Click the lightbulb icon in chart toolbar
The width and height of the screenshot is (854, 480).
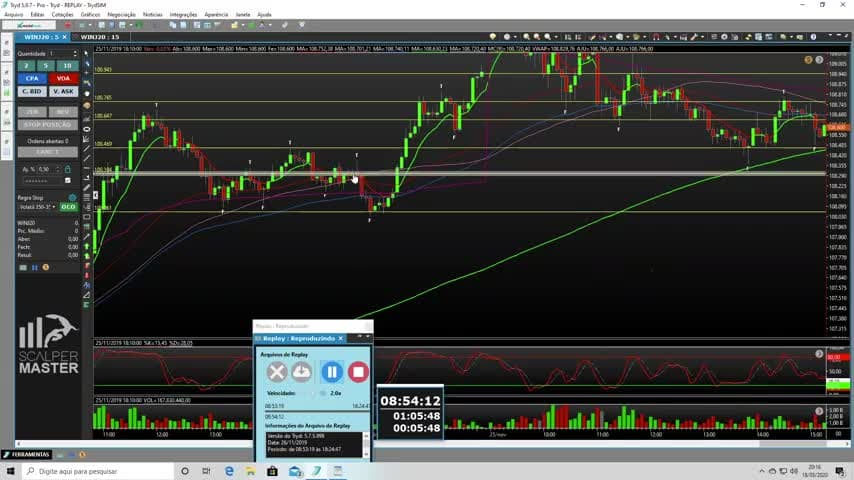pyautogui.click(x=493, y=37)
